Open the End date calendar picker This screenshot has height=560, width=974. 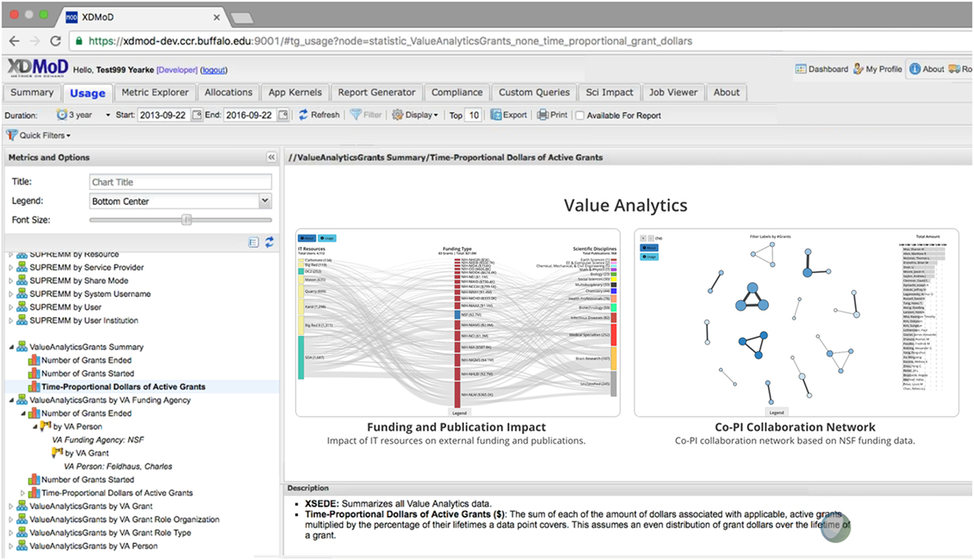283,115
